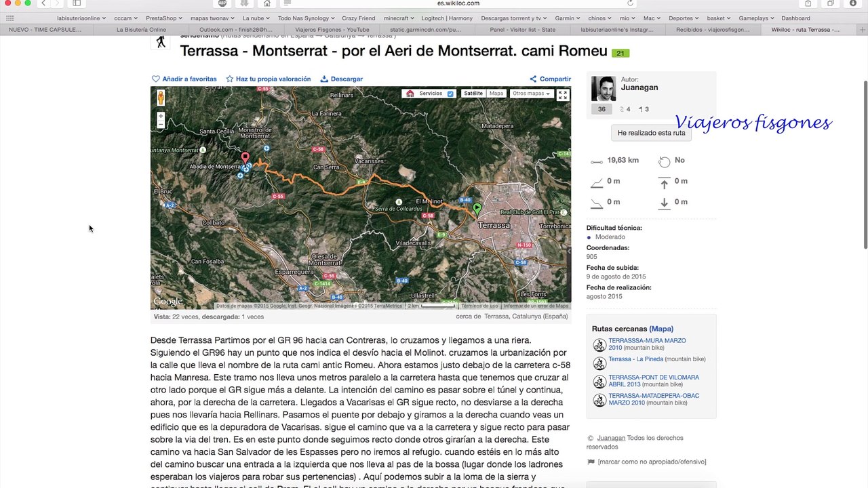Expand the map to fullscreen

[563, 95]
